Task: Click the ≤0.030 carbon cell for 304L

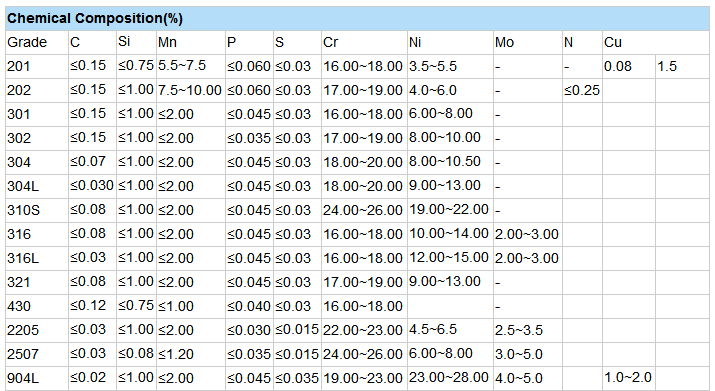Action: click(92, 187)
